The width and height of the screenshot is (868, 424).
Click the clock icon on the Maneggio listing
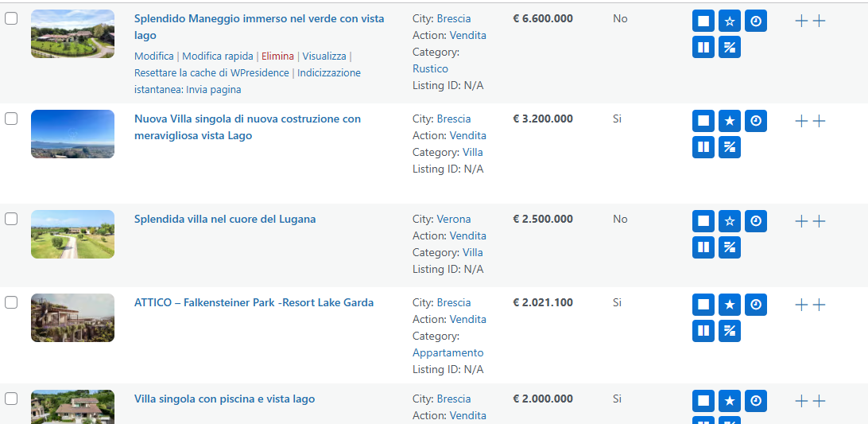(x=756, y=21)
